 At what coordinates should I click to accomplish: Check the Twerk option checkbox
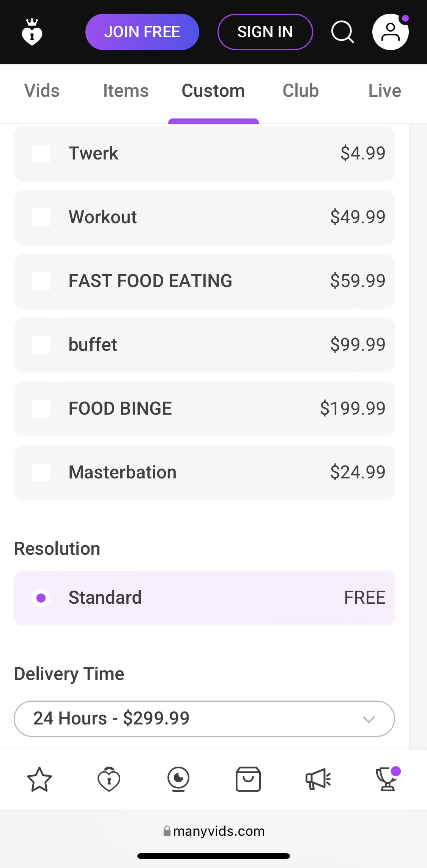pyautogui.click(x=41, y=154)
